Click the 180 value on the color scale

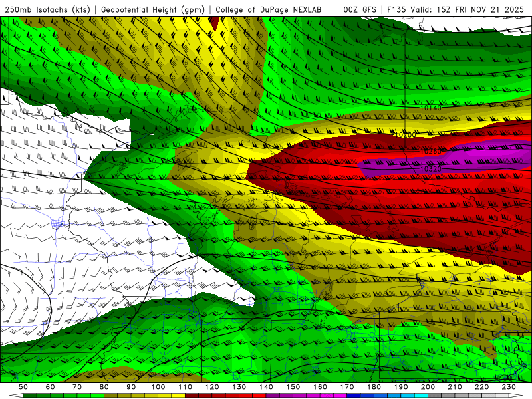tap(374, 387)
